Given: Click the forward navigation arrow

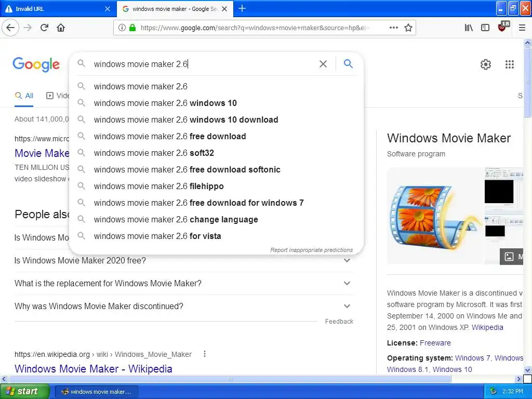Looking at the screenshot, I should point(28,28).
